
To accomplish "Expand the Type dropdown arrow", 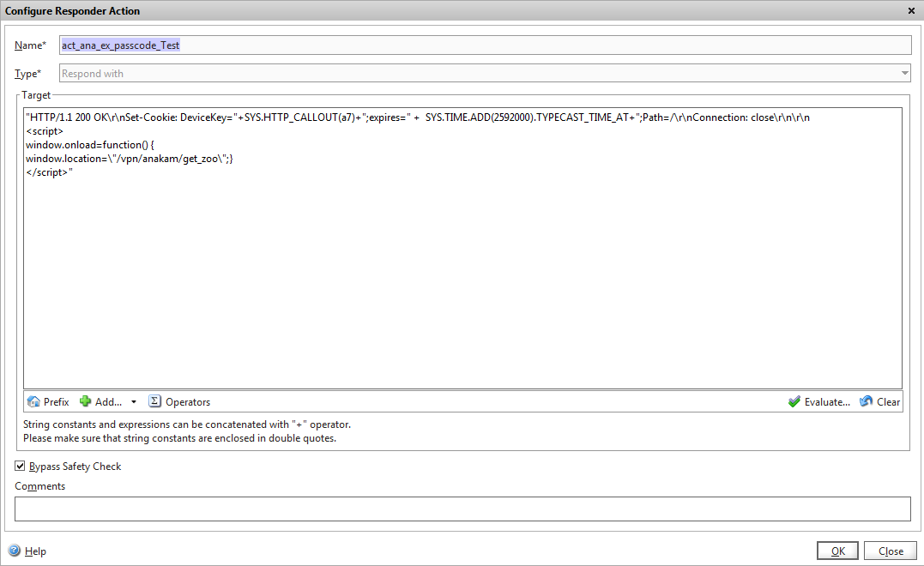I will pyautogui.click(x=904, y=74).
